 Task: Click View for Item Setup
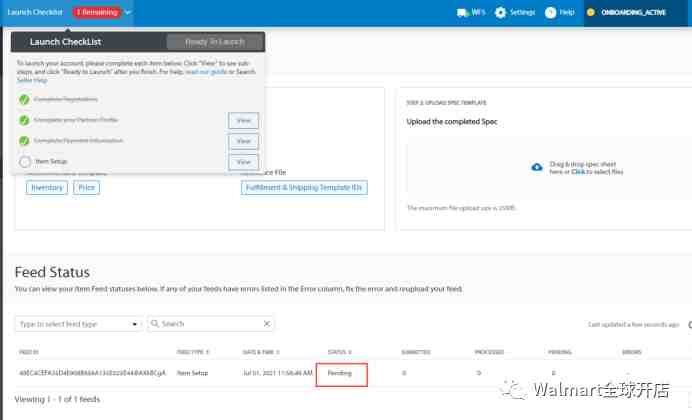coord(244,162)
